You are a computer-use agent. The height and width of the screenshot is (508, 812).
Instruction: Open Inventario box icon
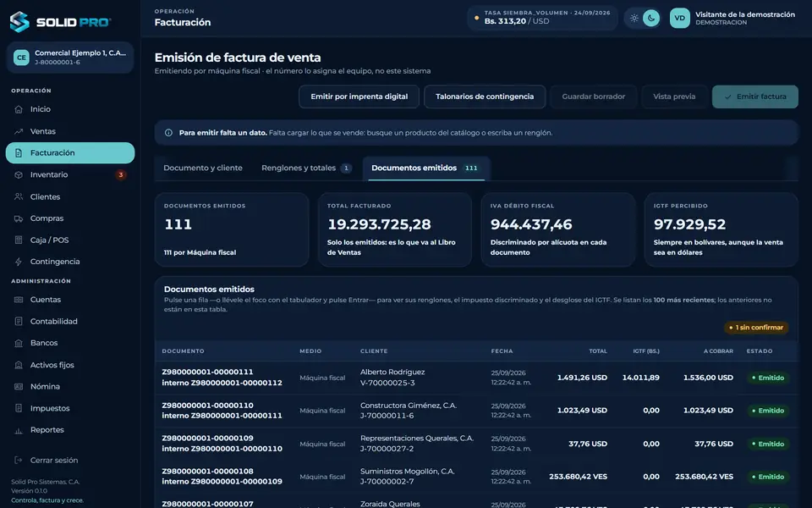(x=19, y=175)
